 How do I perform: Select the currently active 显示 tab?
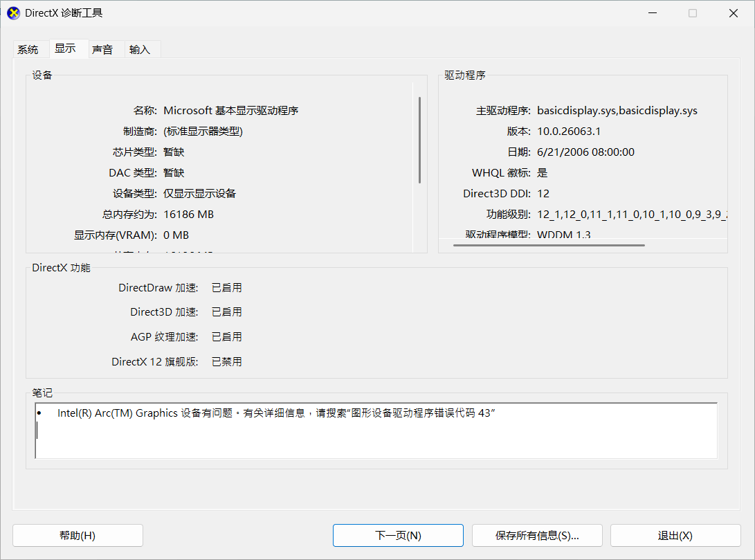66,49
